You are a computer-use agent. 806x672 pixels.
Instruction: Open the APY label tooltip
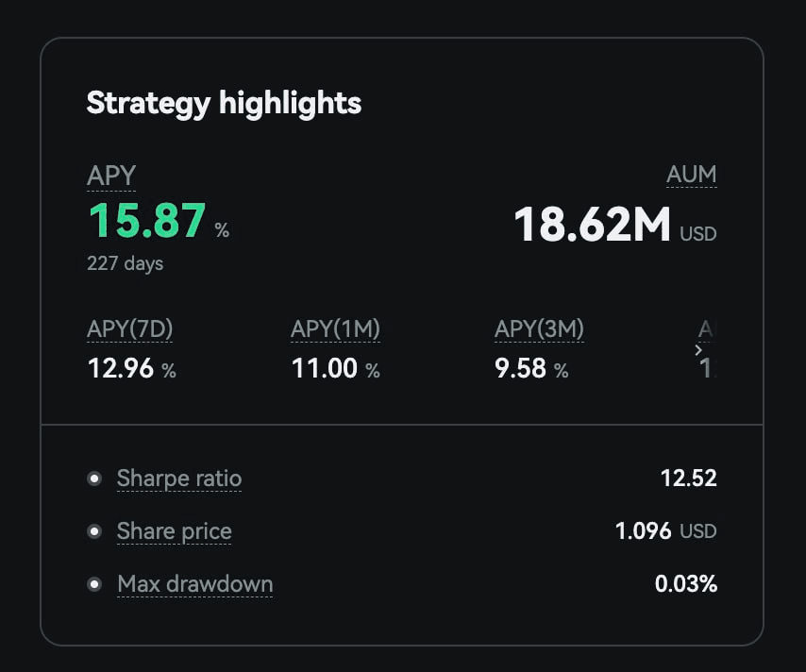coord(111,176)
